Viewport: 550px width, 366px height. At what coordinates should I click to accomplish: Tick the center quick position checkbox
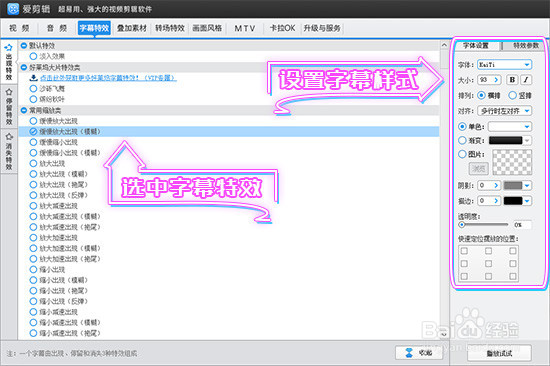(488, 264)
